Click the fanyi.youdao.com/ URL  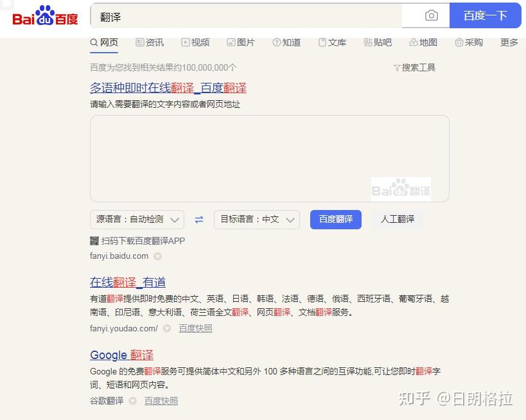[124, 328]
